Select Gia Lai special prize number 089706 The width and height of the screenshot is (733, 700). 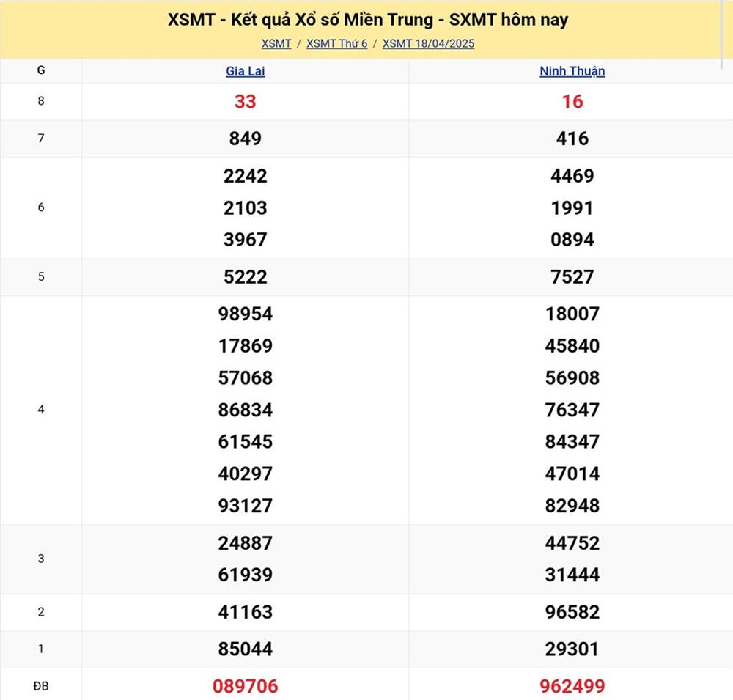coord(245,686)
